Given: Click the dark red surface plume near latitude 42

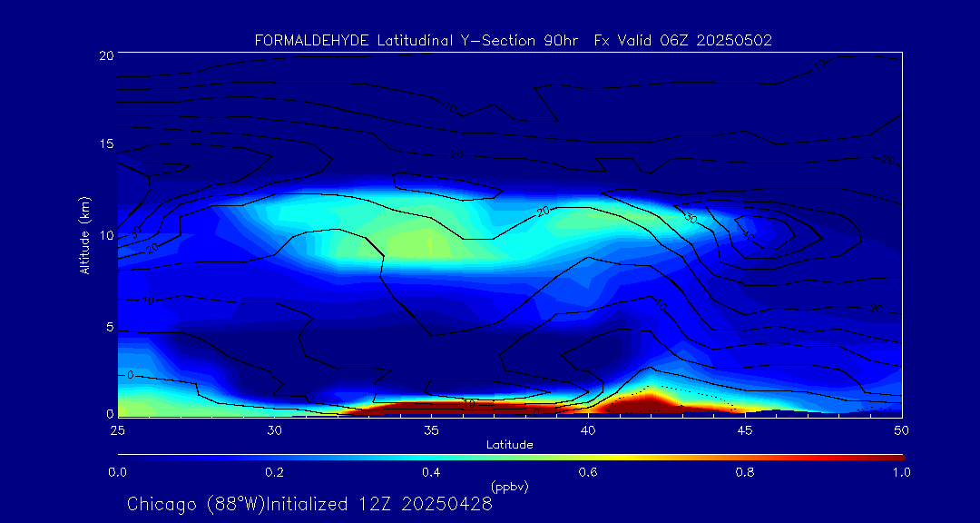Looking at the screenshot, I should click(x=650, y=404).
